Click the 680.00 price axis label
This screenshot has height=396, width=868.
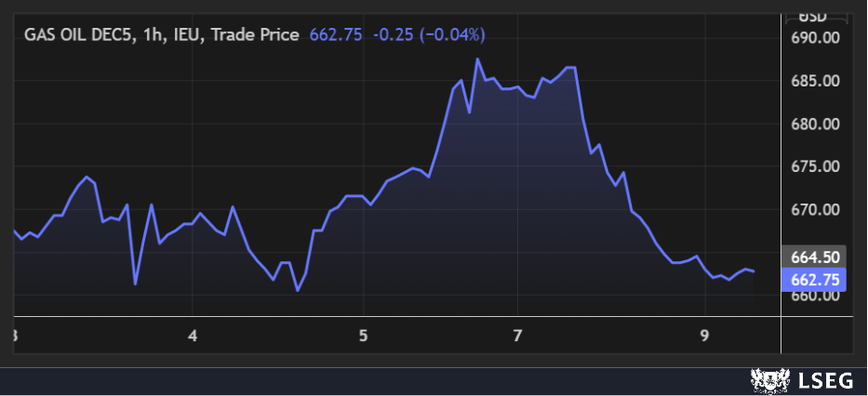[815, 125]
